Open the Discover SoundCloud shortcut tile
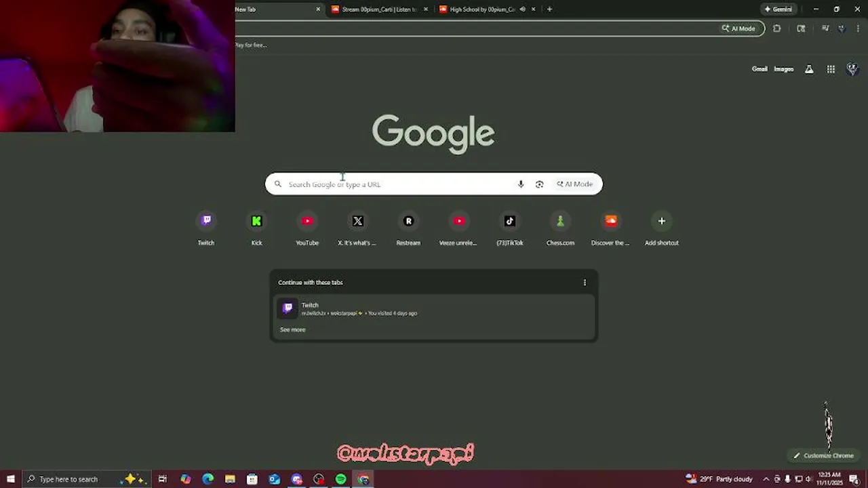The height and width of the screenshot is (488, 868). point(611,229)
